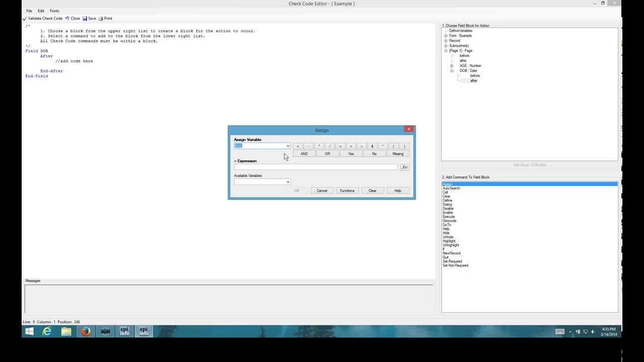644x362 pixels.
Task: Insert the ampersand operator
Action: click(x=372, y=146)
